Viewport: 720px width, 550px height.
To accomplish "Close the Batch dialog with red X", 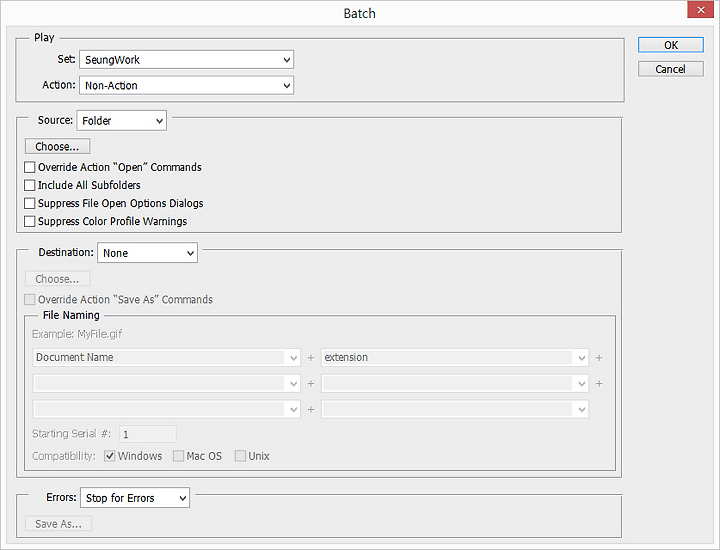I will [700, 10].
